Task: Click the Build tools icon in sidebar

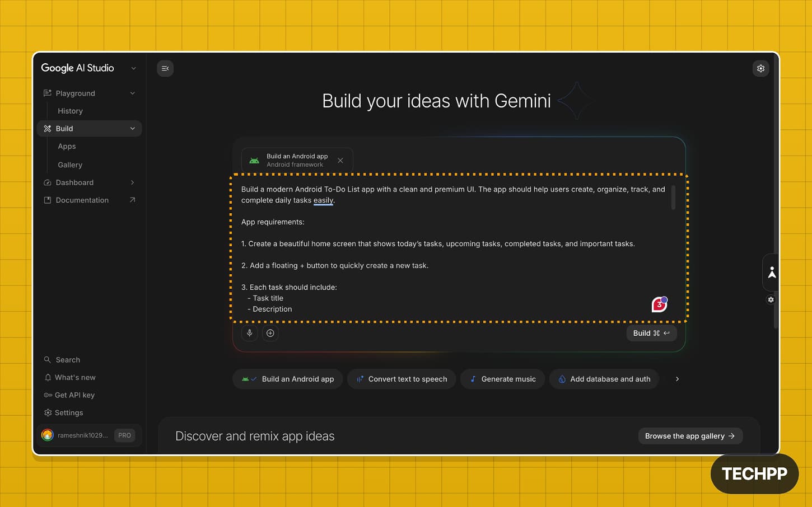Action: point(48,129)
